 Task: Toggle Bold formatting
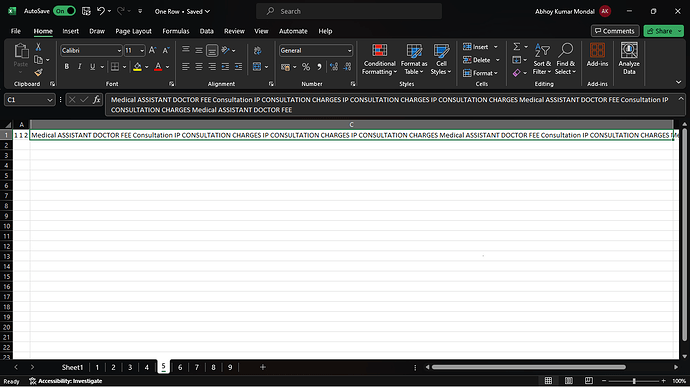pyautogui.click(x=66, y=67)
